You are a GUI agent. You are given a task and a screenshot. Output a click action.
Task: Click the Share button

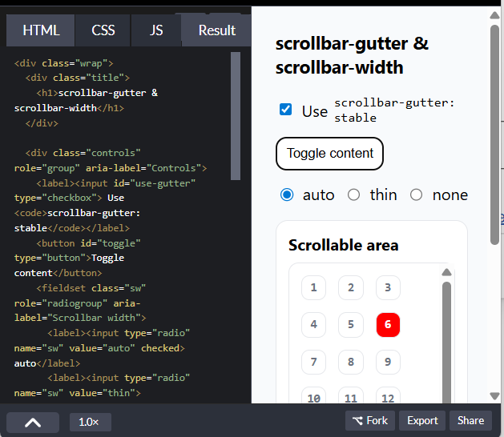(x=471, y=421)
